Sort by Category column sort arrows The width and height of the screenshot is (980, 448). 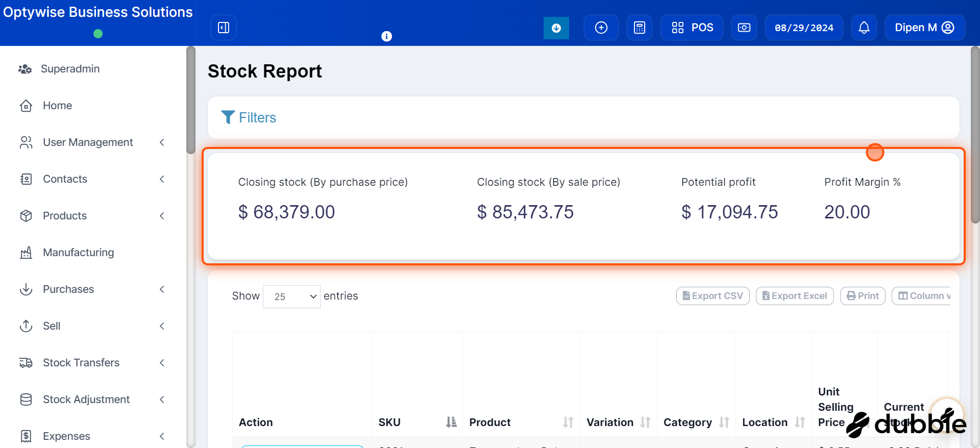[x=724, y=422]
